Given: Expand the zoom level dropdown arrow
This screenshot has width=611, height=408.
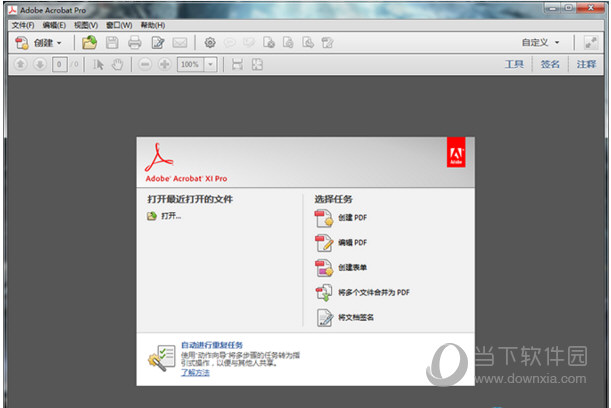Looking at the screenshot, I should [210, 64].
